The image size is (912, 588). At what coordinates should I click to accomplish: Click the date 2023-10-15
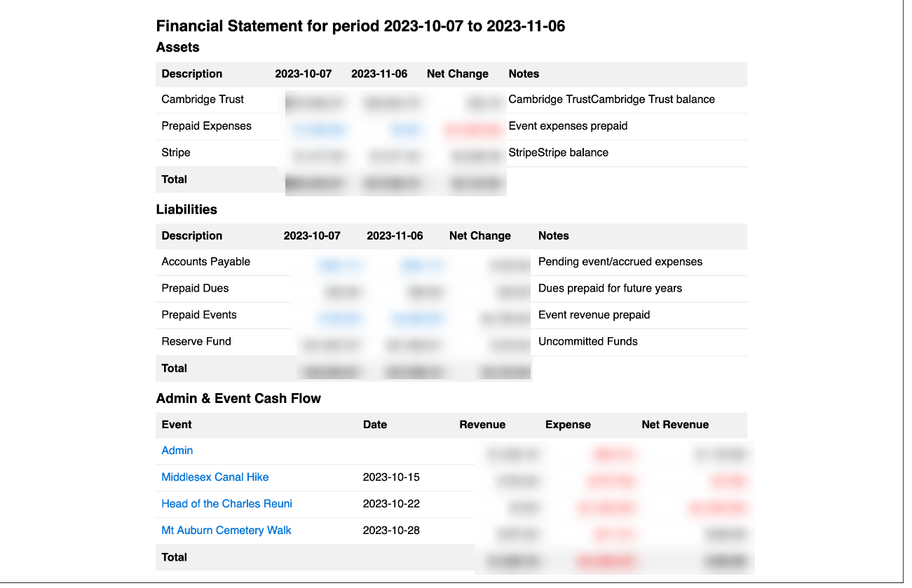click(391, 477)
